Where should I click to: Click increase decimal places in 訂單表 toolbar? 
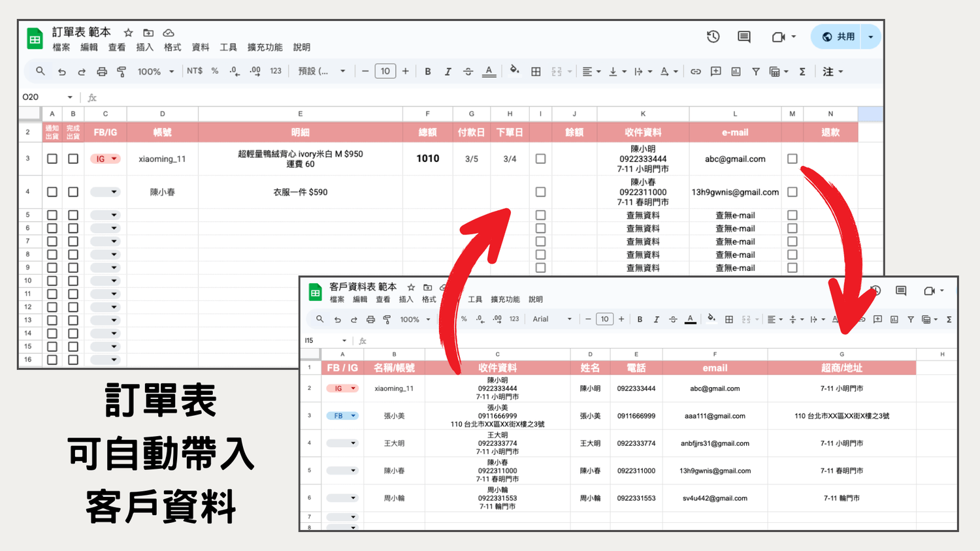click(x=255, y=71)
